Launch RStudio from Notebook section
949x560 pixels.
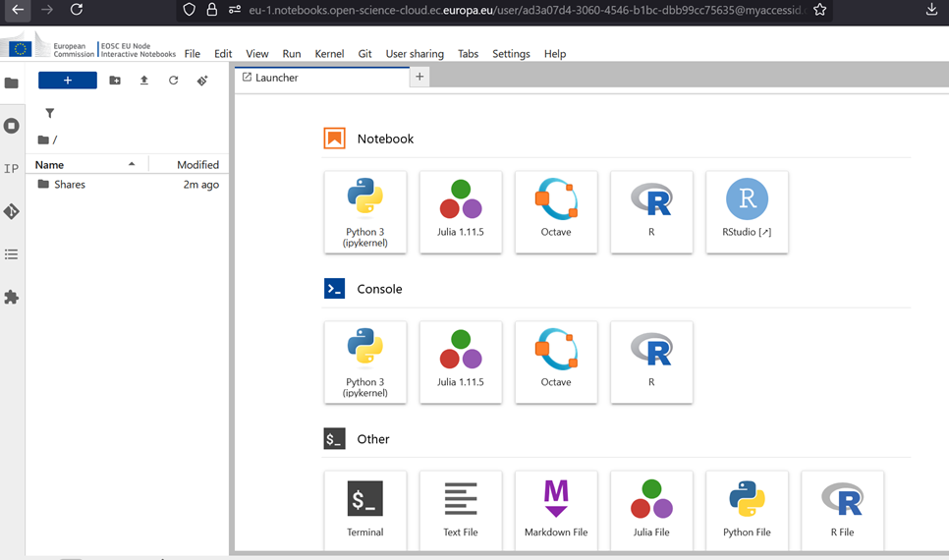pyautogui.click(x=747, y=212)
